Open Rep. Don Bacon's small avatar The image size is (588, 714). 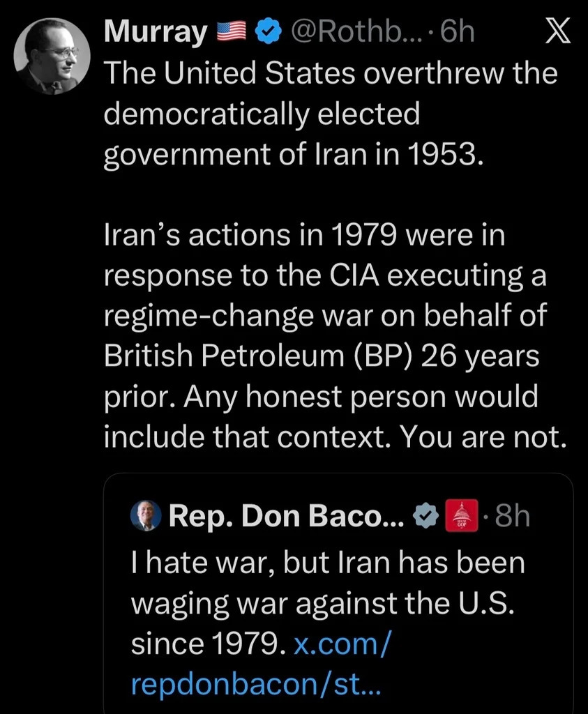[146, 516]
